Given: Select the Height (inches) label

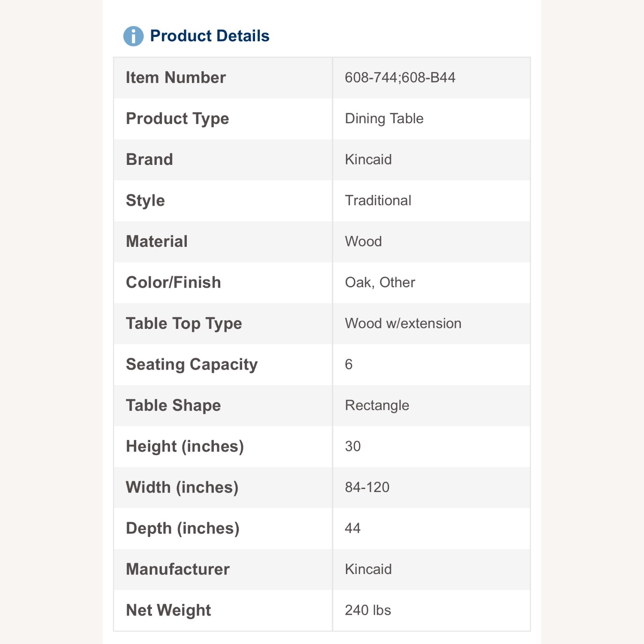Looking at the screenshot, I should [185, 447].
